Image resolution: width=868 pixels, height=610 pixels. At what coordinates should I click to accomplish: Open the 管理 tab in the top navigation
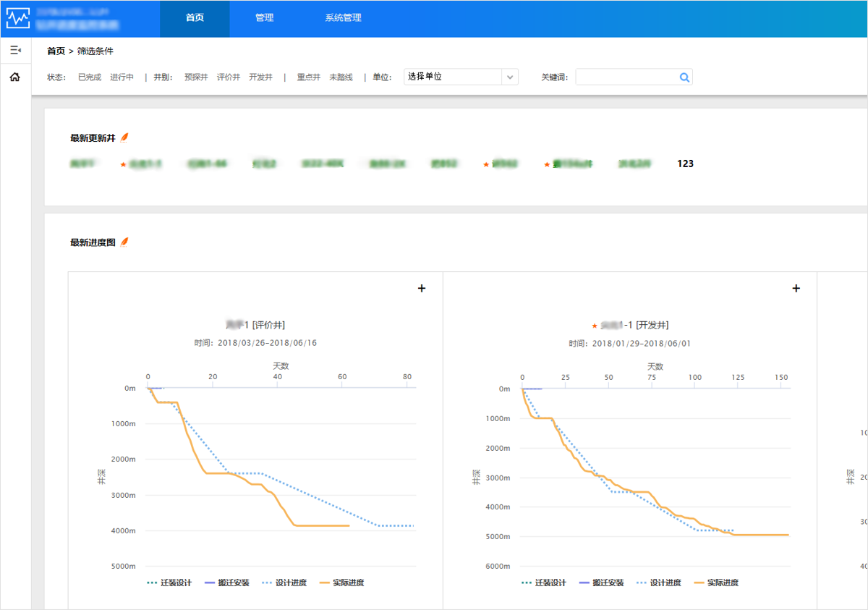click(264, 18)
